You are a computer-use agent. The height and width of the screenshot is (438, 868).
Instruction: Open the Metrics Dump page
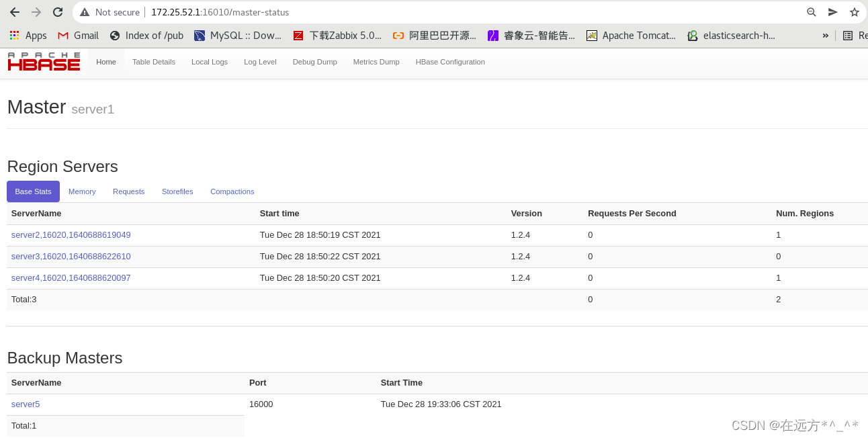pos(376,62)
